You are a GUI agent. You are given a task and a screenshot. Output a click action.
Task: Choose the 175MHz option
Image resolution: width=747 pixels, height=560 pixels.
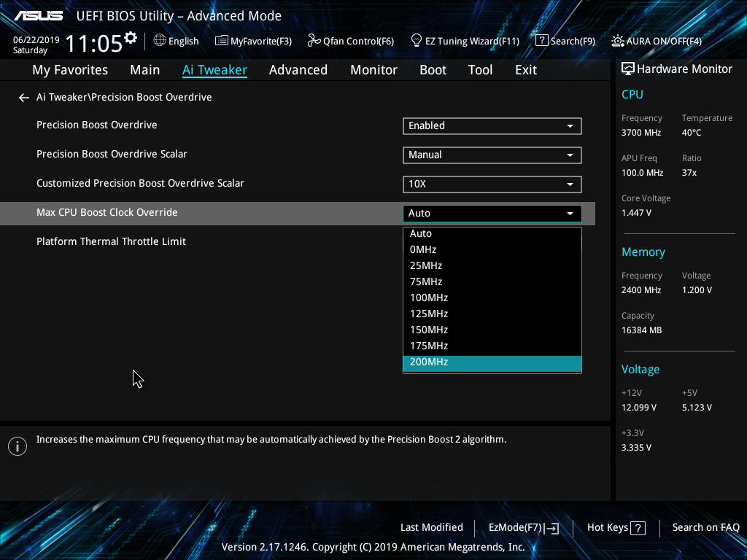click(x=492, y=346)
